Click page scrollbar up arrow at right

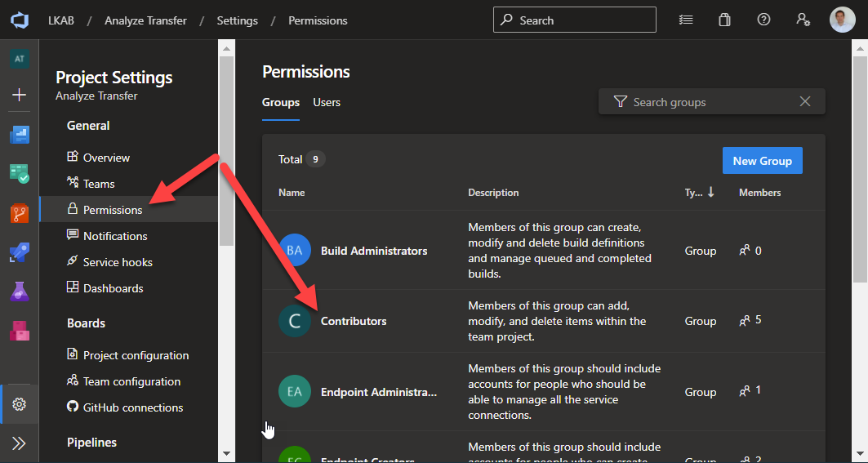click(x=859, y=49)
